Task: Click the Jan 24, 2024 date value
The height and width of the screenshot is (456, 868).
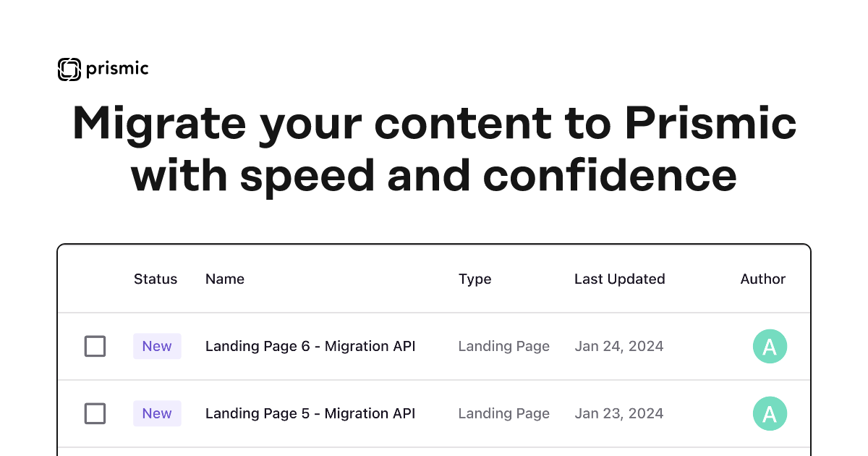Action: tap(619, 346)
